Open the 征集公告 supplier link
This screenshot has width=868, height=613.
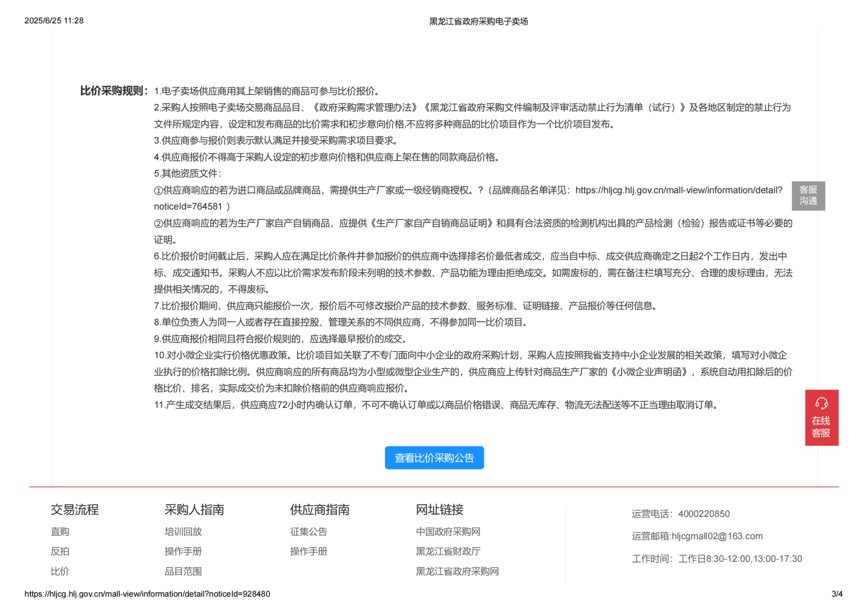point(309,531)
